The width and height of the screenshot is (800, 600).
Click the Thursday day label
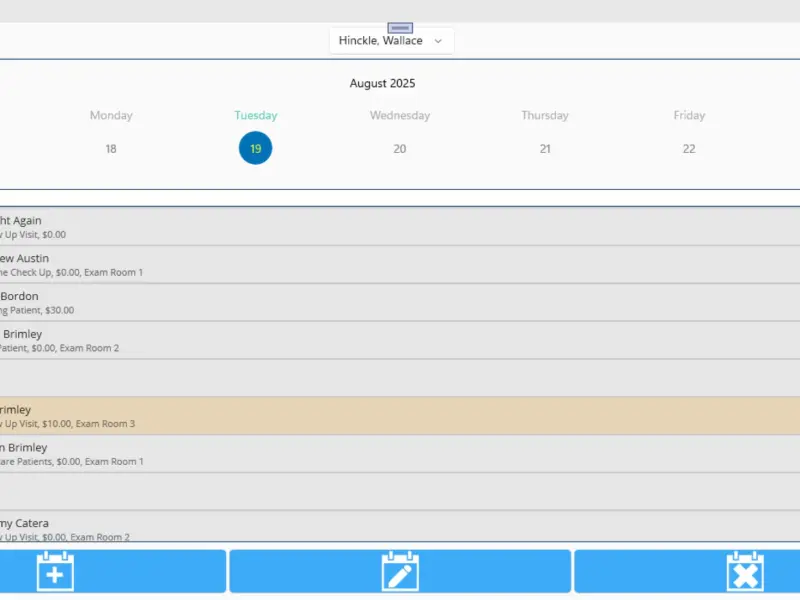point(545,115)
